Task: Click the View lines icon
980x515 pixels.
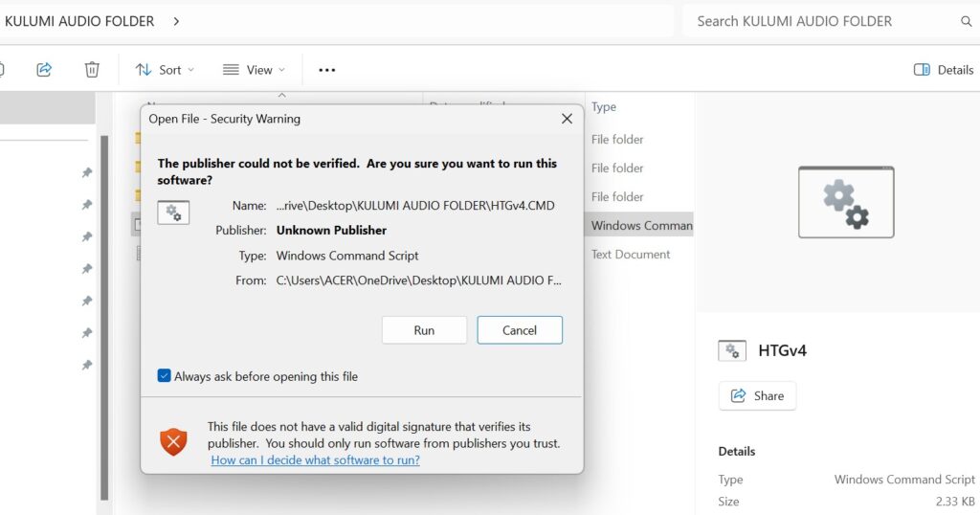Action: [231, 69]
